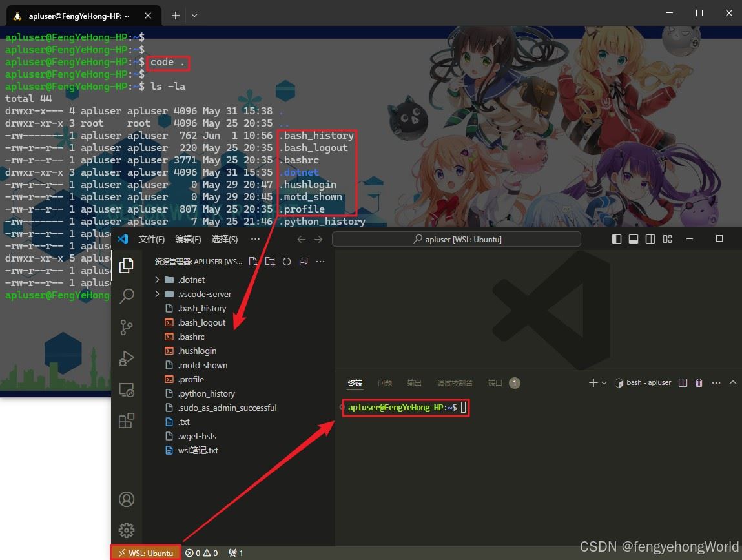Select the bash - apluser terminal entry

643,382
